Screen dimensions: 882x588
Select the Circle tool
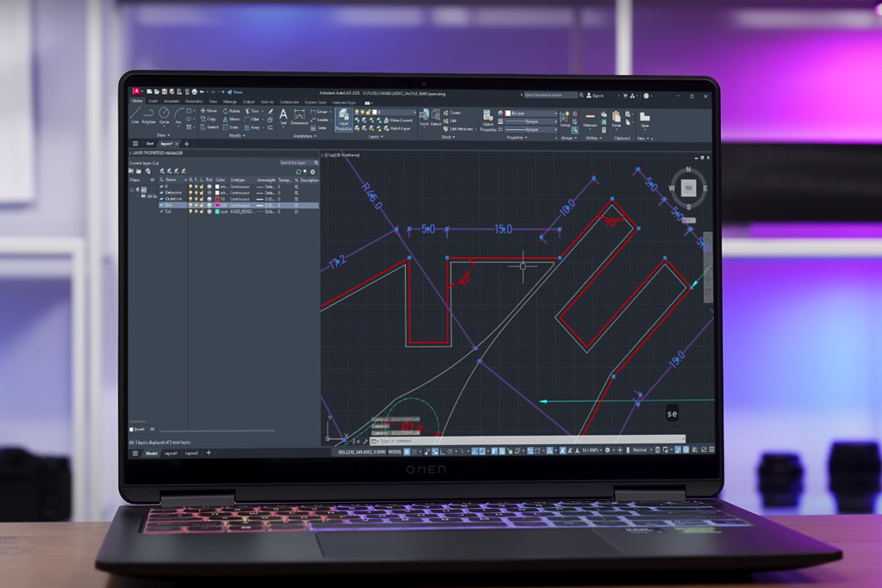pyautogui.click(x=165, y=115)
